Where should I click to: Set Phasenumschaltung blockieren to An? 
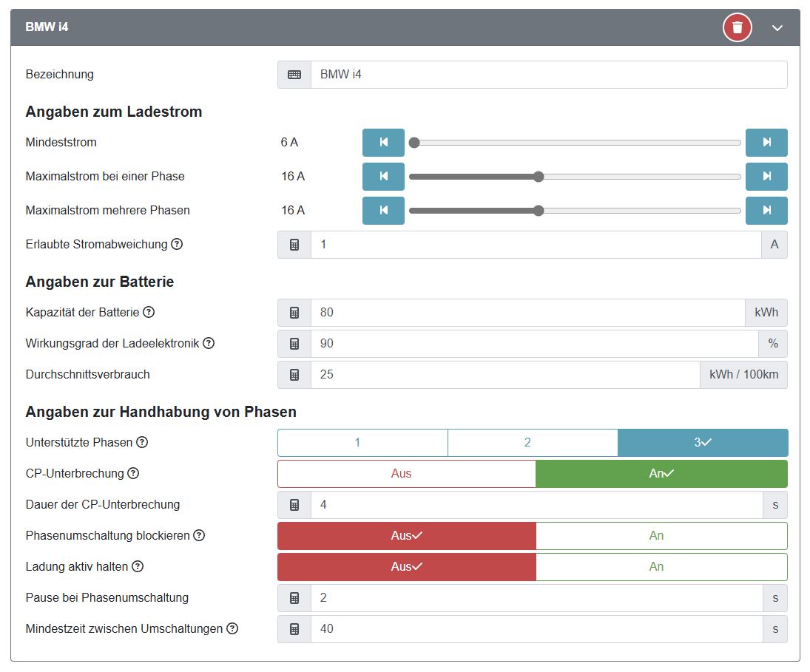pos(662,536)
